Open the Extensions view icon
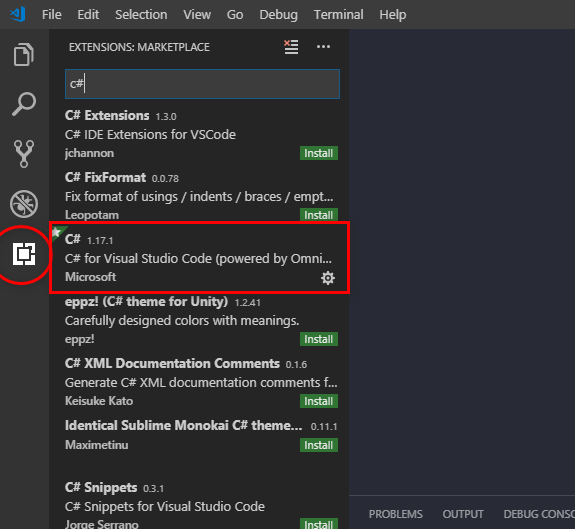This screenshot has height=529, width=575. pyautogui.click(x=24, y=254)
